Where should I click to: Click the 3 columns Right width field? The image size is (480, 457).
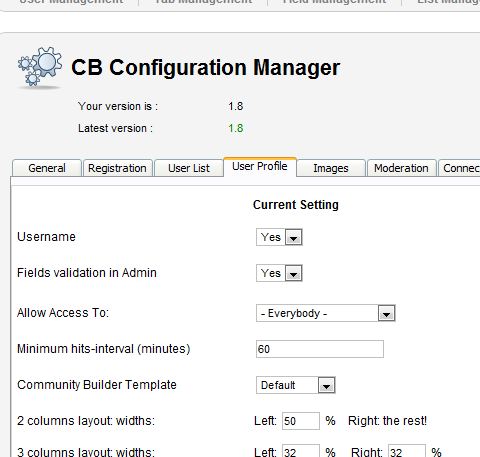pos(407,451)
